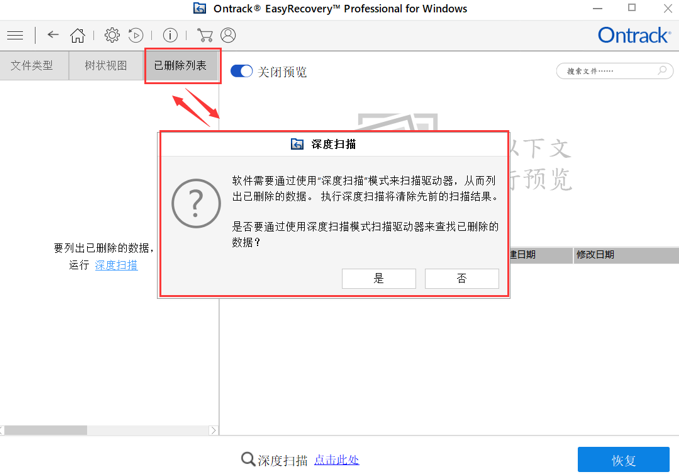The image size is (679, 475).
Task: Click into the 搜索文件 search field
Action: (x=614, y=71)
